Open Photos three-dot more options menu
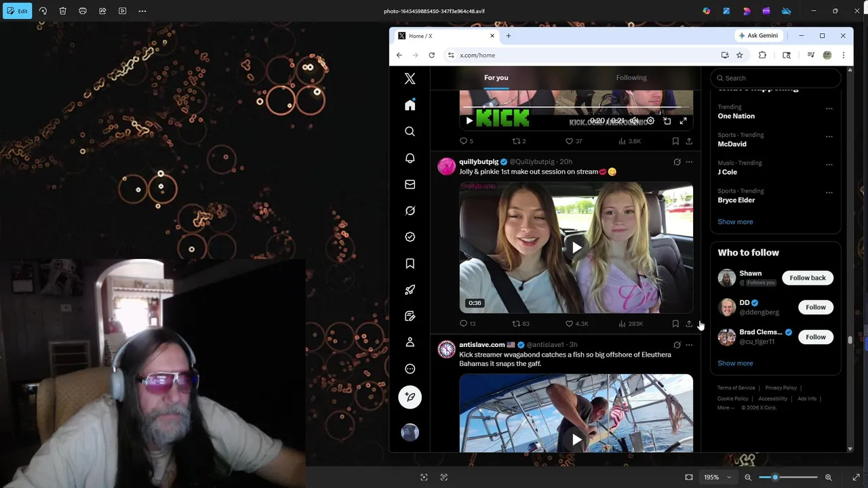 point(142,11)
